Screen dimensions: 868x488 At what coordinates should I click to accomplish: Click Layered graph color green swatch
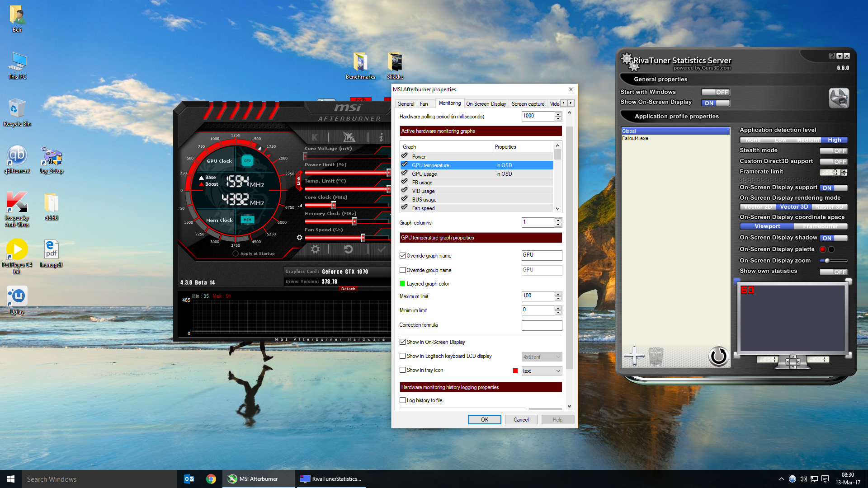(x=402, y=284)
